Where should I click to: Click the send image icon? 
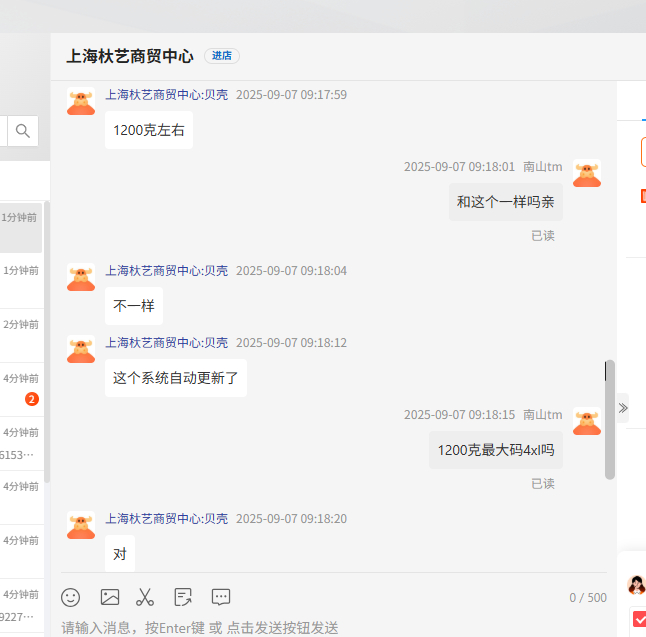(x=109, y=597)
